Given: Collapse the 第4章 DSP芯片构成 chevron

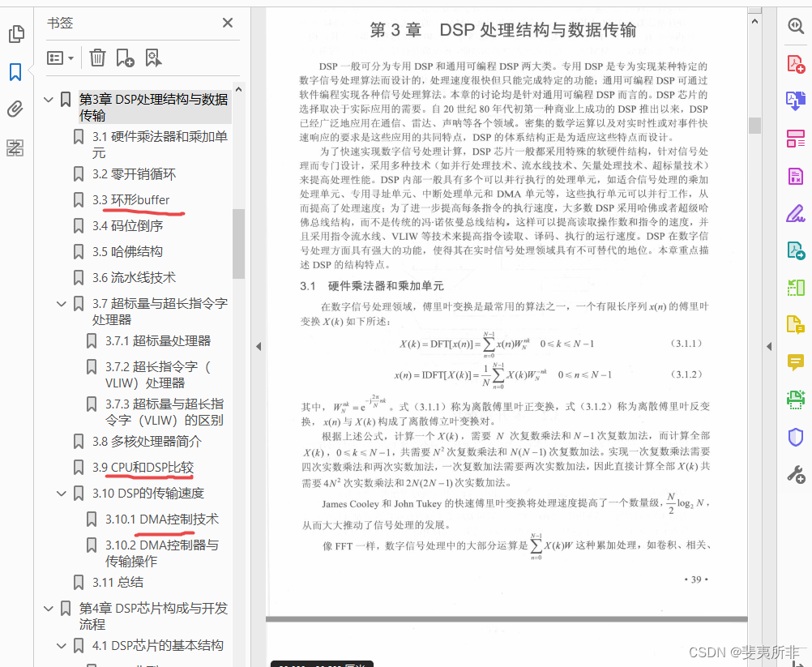Looking at the screenshot, I should (x=49, y=608).
